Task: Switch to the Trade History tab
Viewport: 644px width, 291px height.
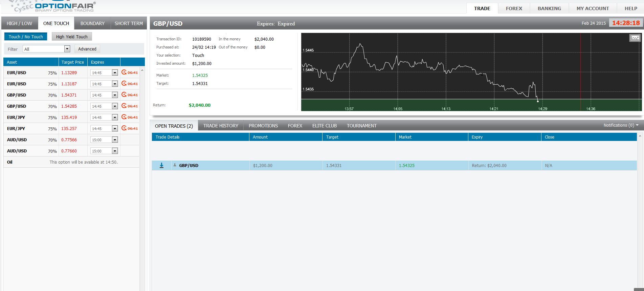Action: pos(221,126)
